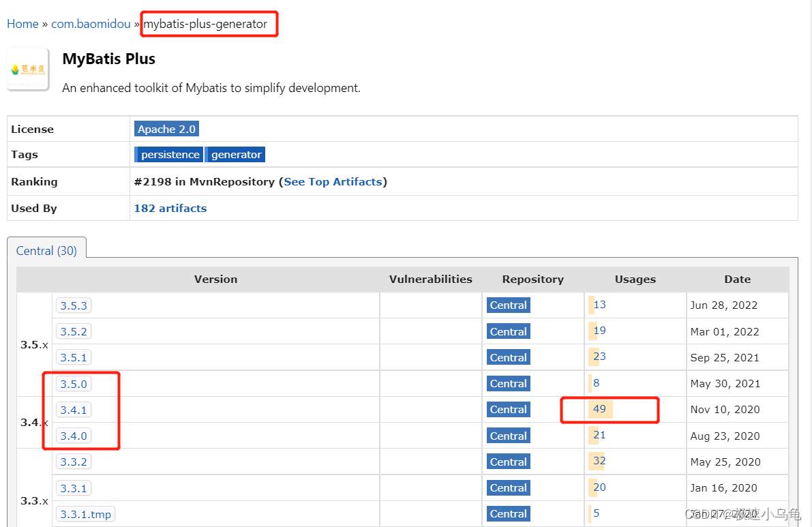812x527 pixels.
Task: Switch to the Central (30) tab
Action: pyautogui.click(x=46, y=250)
